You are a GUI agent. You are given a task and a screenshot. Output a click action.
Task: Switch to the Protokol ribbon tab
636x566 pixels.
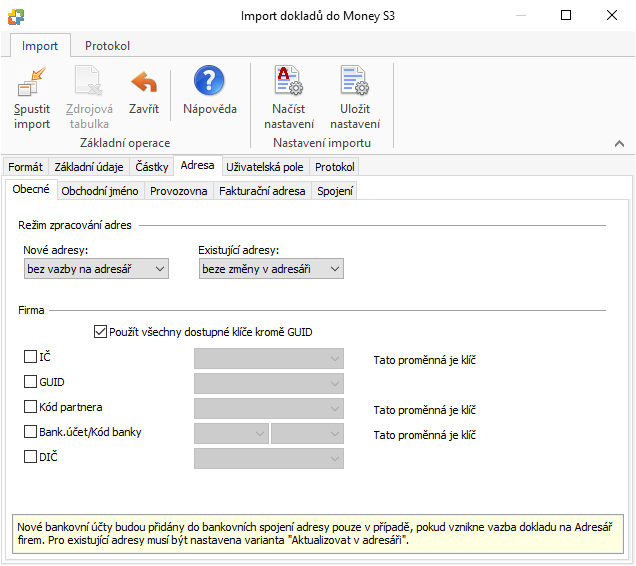[x=107, y=45]
